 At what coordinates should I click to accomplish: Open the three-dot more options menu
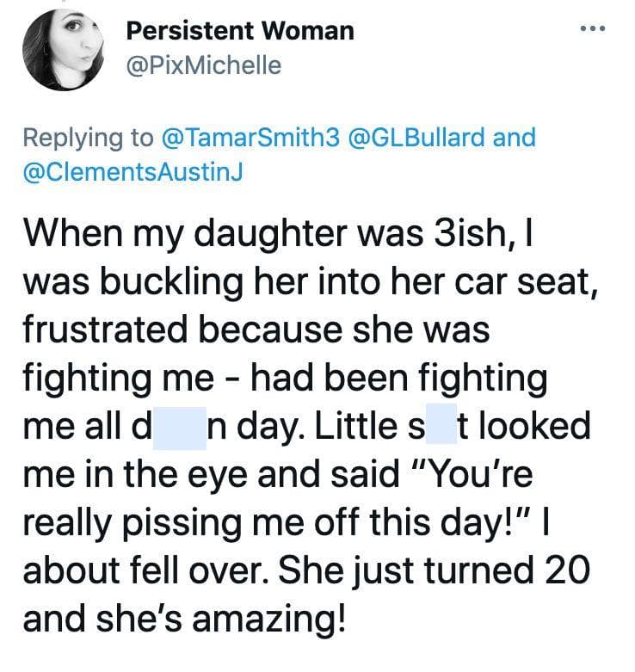(593, 28)
